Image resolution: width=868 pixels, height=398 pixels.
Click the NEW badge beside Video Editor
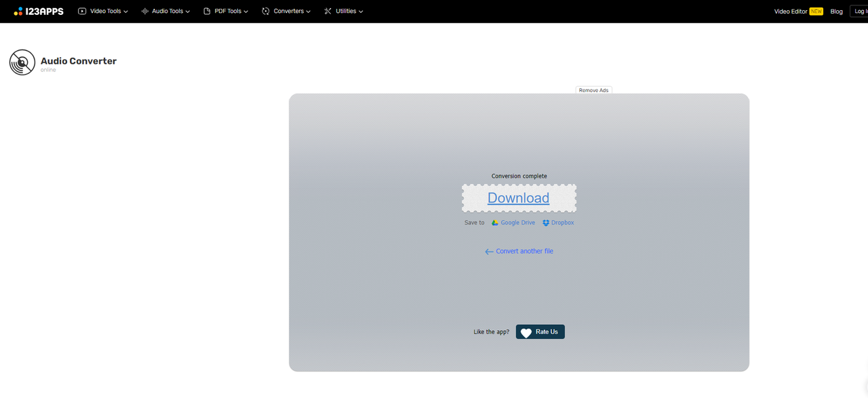coord(816,12)
